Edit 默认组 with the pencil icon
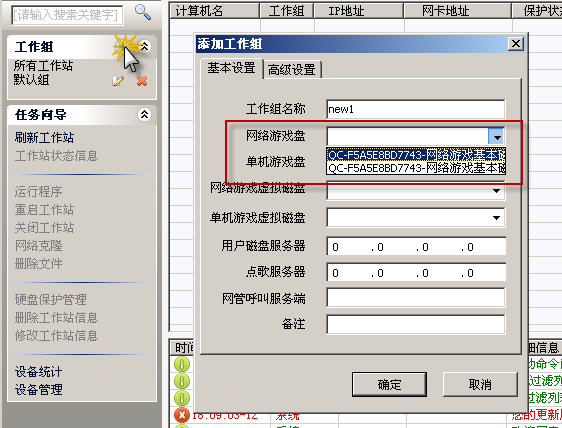Screen dimensions: 562x428 (x=118, y=81)
